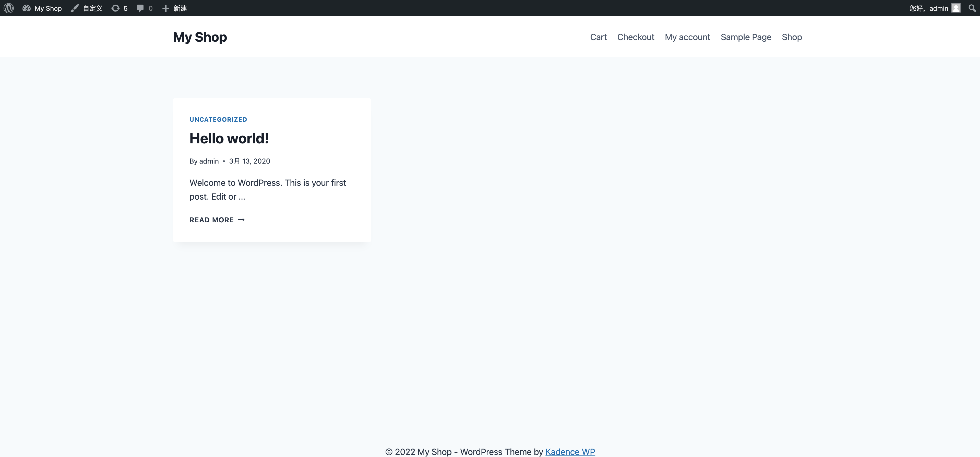This screenshot has height=457, width=980.
Task: Click the comments bubble icon
Action: [x=140, y=8]
